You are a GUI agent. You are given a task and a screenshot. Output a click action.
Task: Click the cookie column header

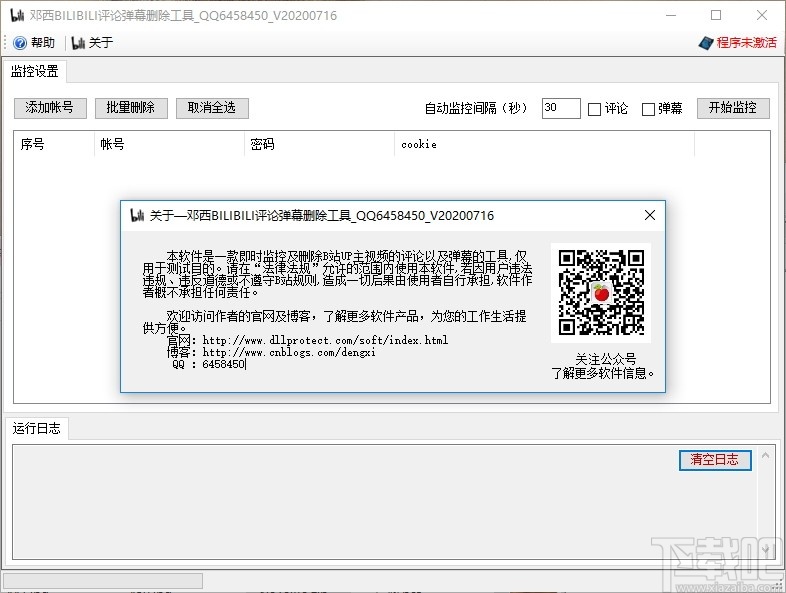point(544,144)
